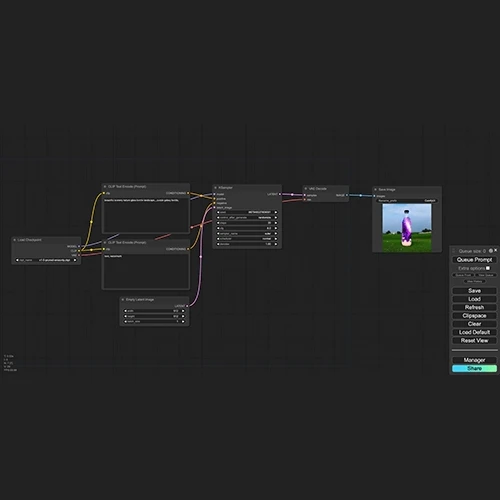Click the KSampler model input port

click(214, 194)
